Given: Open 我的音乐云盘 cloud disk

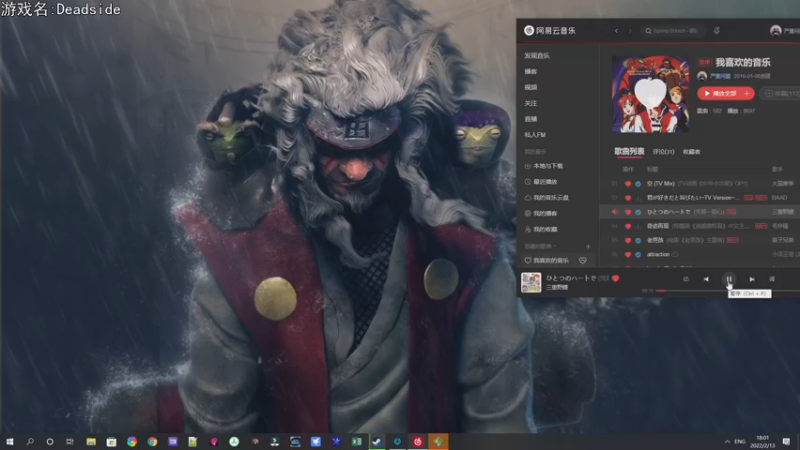Looking at the screenshot, I should click(546, 197).
